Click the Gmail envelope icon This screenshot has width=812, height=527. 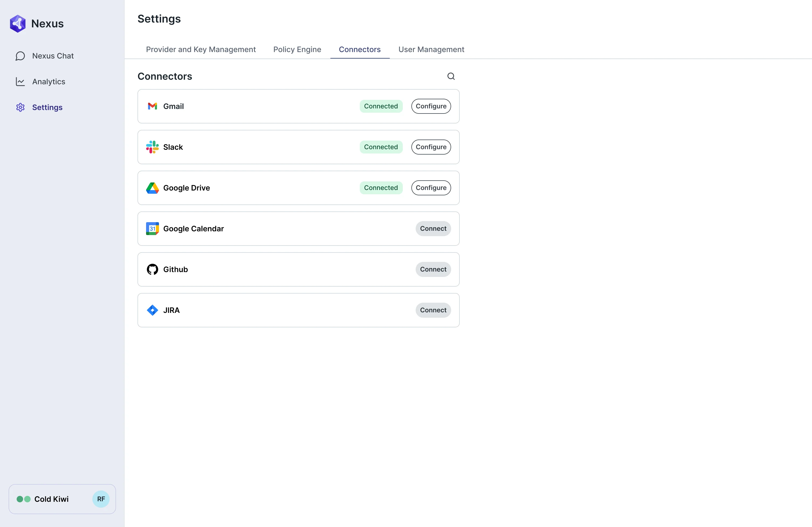(152, 106)
